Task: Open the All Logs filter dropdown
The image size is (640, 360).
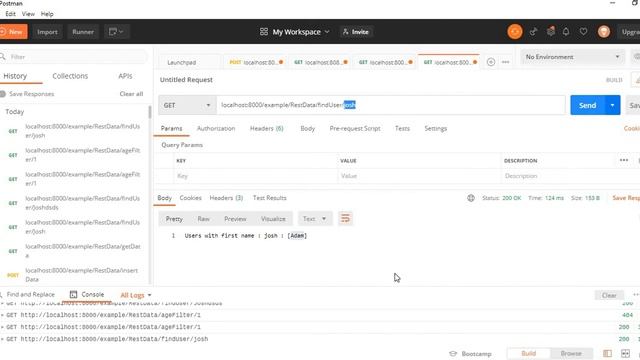Action: [136, 295]
